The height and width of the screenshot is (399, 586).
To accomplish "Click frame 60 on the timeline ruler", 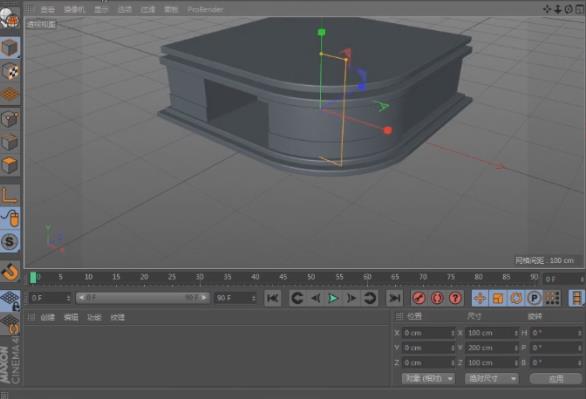I will [x=367, y=277].
